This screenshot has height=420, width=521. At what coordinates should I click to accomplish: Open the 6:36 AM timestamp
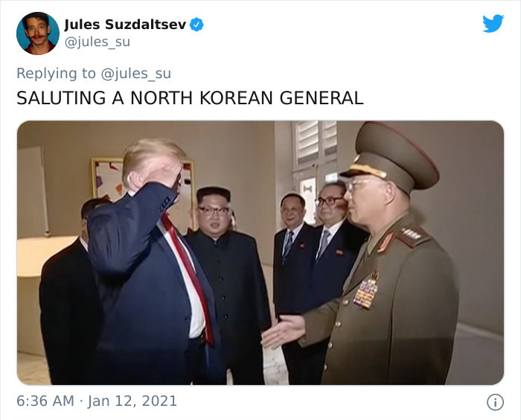point(45,401)
